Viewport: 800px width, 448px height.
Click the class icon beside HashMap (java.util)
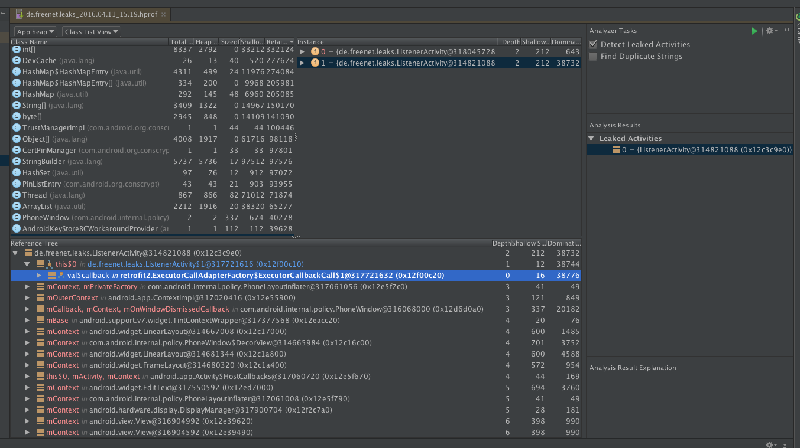[16, 94]
